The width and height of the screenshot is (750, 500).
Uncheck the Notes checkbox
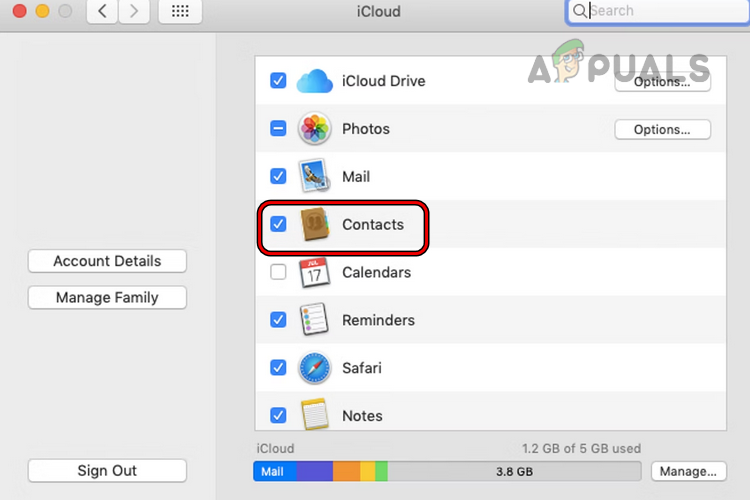[x=278, y=415]
